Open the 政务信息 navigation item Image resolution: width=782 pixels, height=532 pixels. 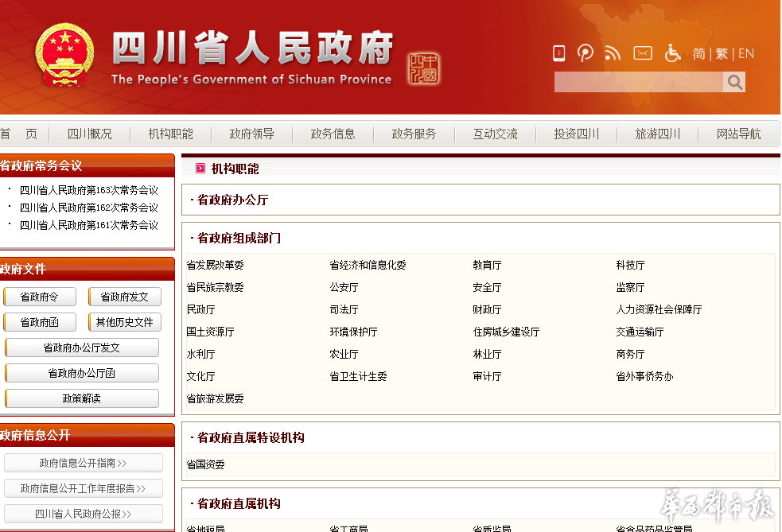pos(333,134)
